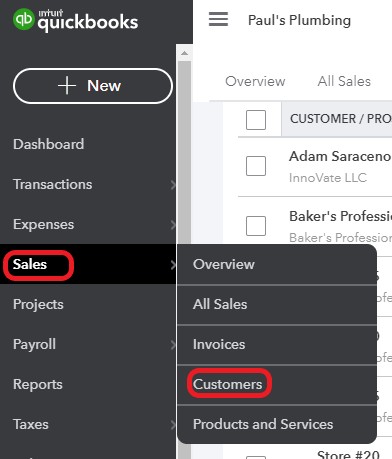This screenshot has height=459, width=392.
Task: Click the New button
Action: point(93,86)
